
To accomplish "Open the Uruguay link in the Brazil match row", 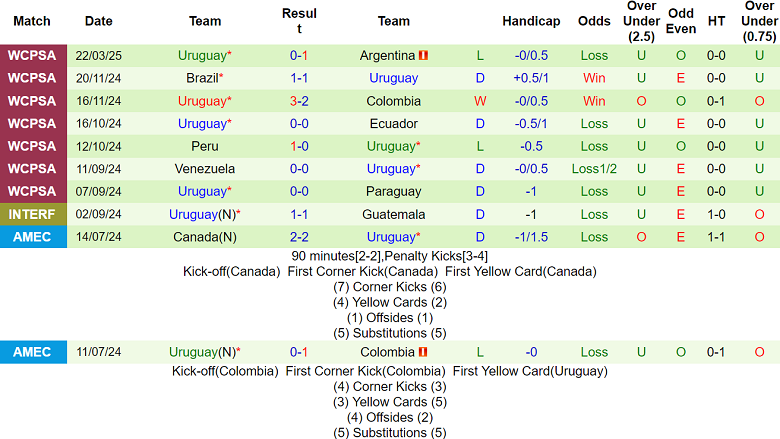I will [393, 78].
